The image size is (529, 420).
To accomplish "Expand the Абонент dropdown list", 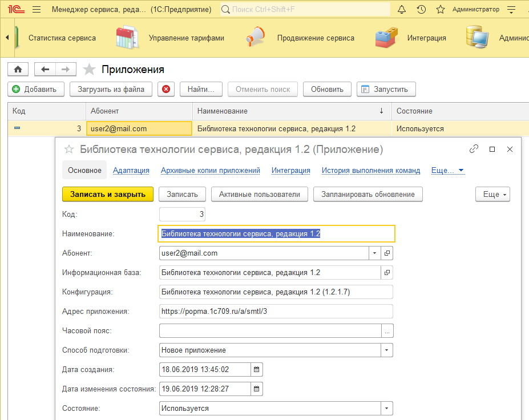I will click(374, 253).
